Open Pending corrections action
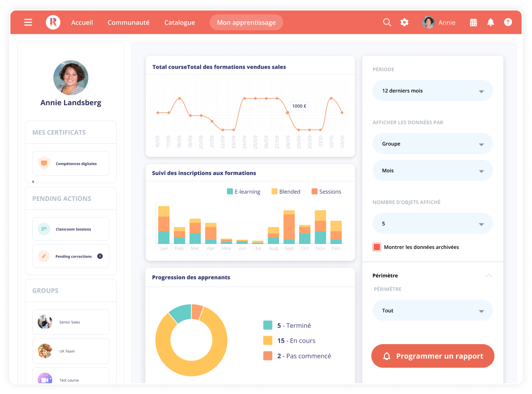This screenshot has height=394, width=532. point(71,256)
